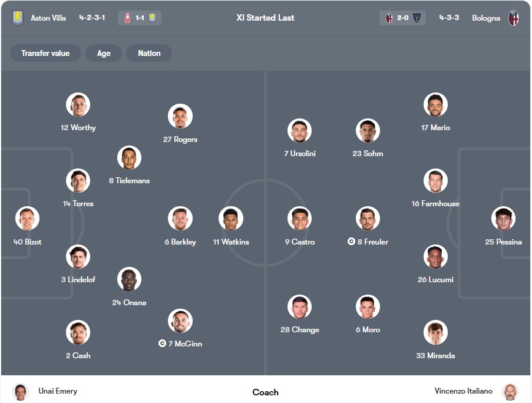Click the Aston Villa club crest

(18, 18)
